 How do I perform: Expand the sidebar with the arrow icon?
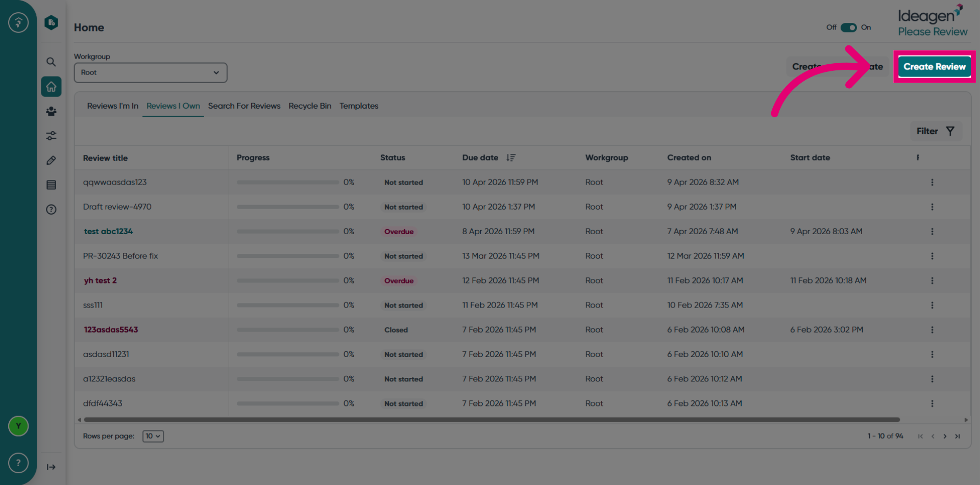51,467
